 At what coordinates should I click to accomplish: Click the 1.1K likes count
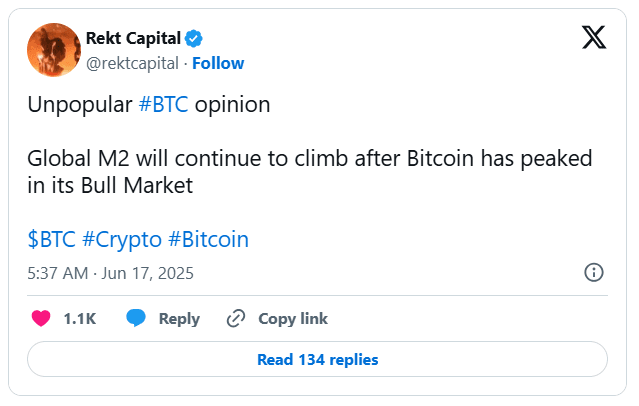click(x=79, y=319)
